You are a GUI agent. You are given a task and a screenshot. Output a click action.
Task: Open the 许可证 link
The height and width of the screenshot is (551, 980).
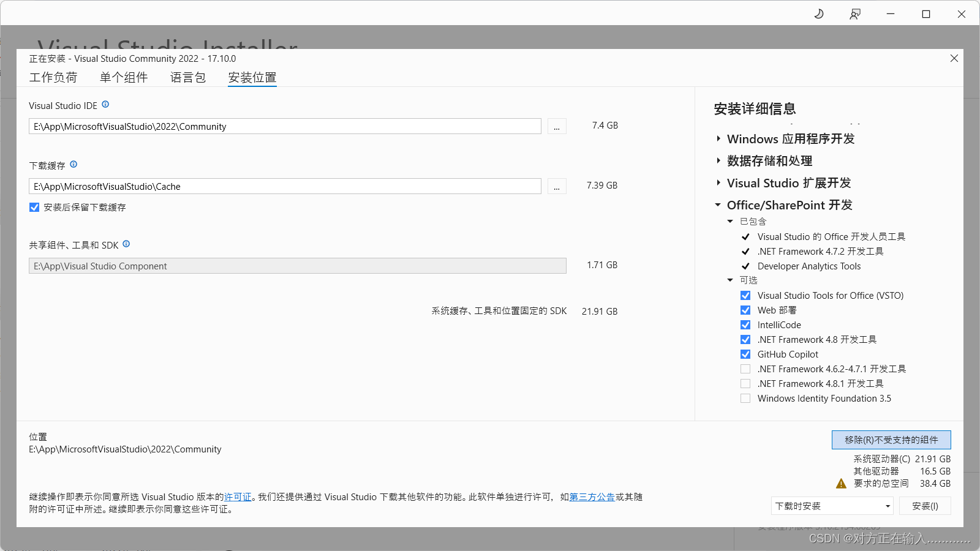(x=238, y=497)
